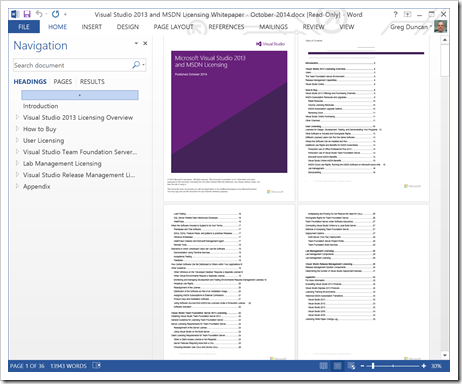Click the table of contents page with the purple bar
Viewport: 462px width, 384px height.
[x=364, y=119]
